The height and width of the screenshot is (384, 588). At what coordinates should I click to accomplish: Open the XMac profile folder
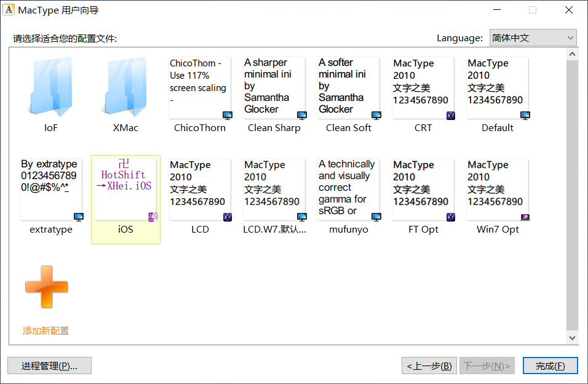click(x=125, y=87)
